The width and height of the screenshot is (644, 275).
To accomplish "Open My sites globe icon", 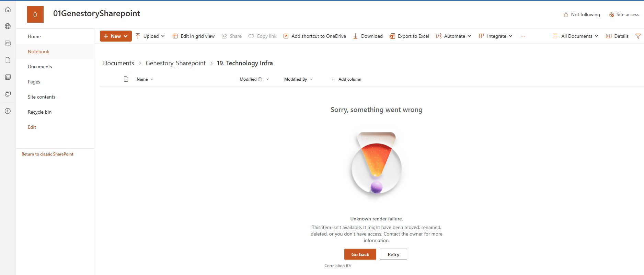I will (8, 26).
